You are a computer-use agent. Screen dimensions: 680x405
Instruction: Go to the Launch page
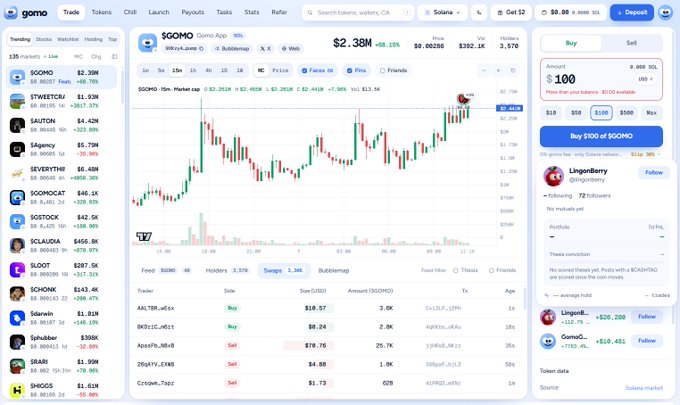click(x=159, y=12)
